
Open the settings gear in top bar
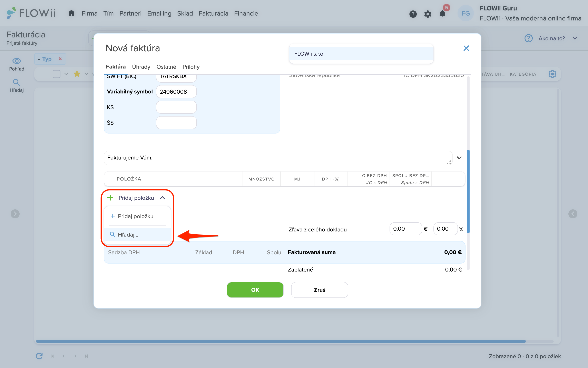pos(428,14)
